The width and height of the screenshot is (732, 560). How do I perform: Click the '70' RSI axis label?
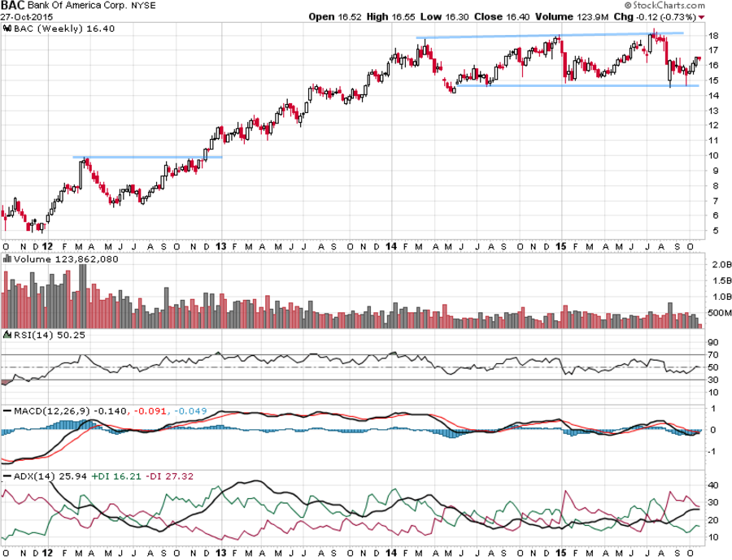[x=712, y=354]
